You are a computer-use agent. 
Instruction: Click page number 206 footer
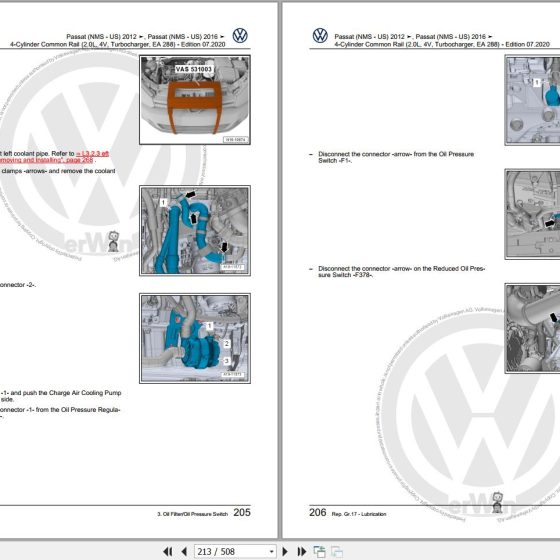318,512
